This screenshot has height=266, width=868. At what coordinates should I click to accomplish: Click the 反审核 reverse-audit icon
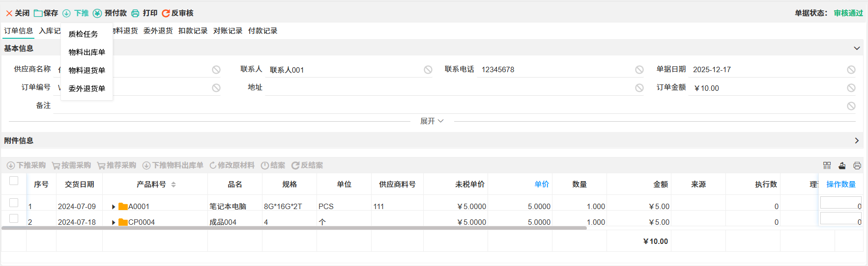(x=166, y=13)
